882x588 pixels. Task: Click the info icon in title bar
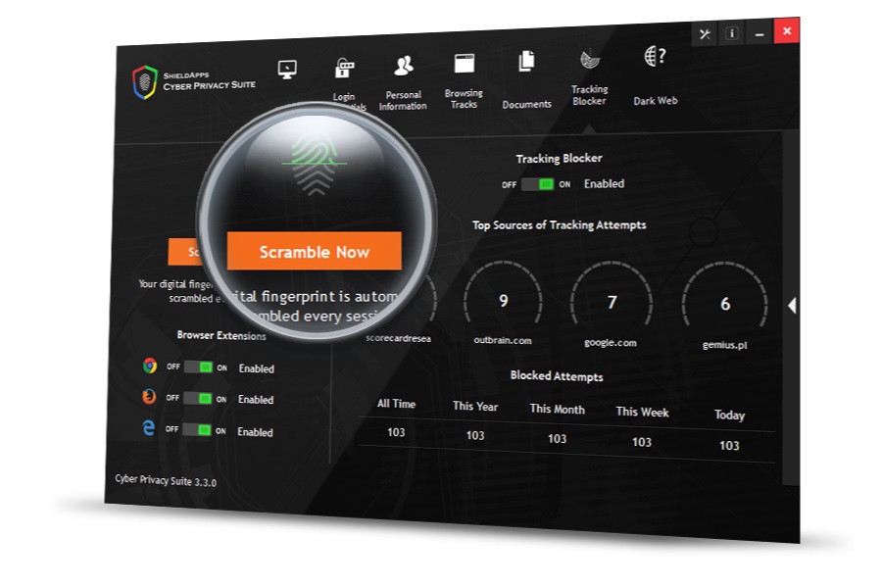point(732,33)
